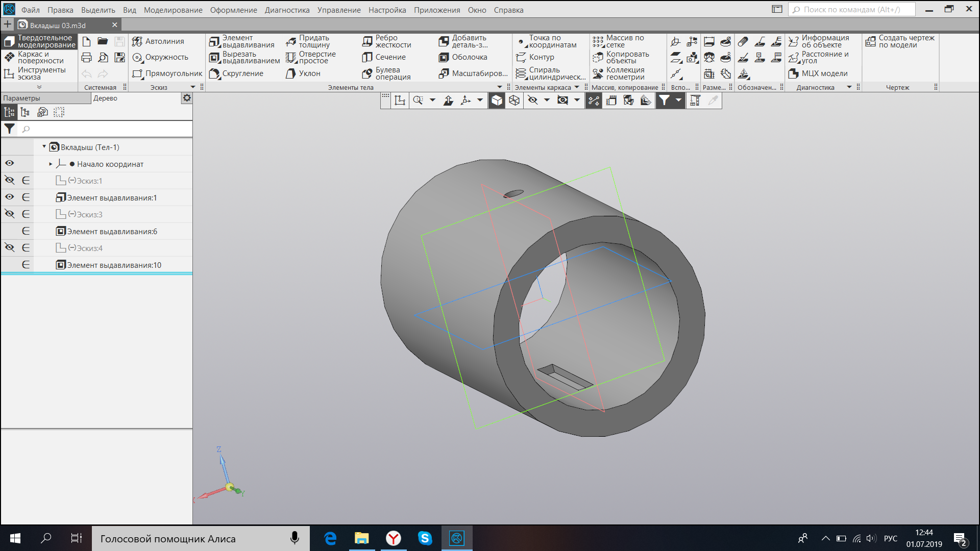Open Skype from the Windows taskbar
Image resolution: width=980 pixels, height=551 pixels.
pos(425,538)
